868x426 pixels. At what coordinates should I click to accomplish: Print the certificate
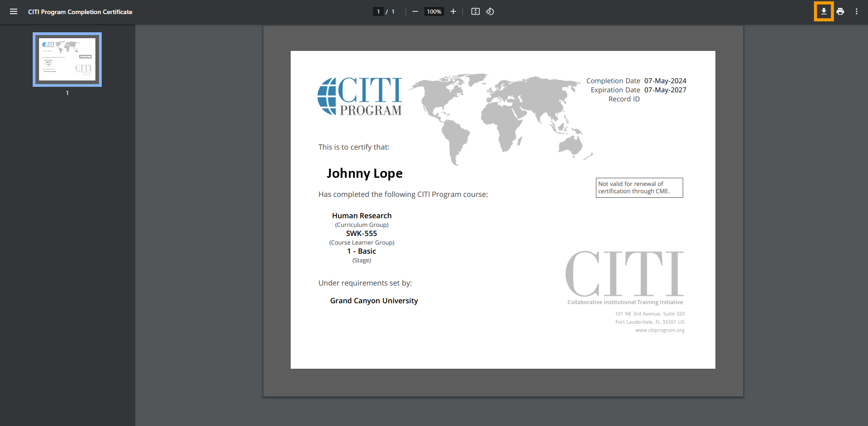pos(840,11)
